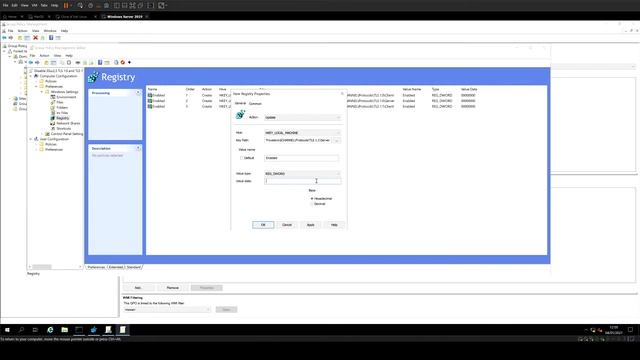640x360 pixels.
Task: Open the WMI filter dropdown
Action: coord(167,310)
